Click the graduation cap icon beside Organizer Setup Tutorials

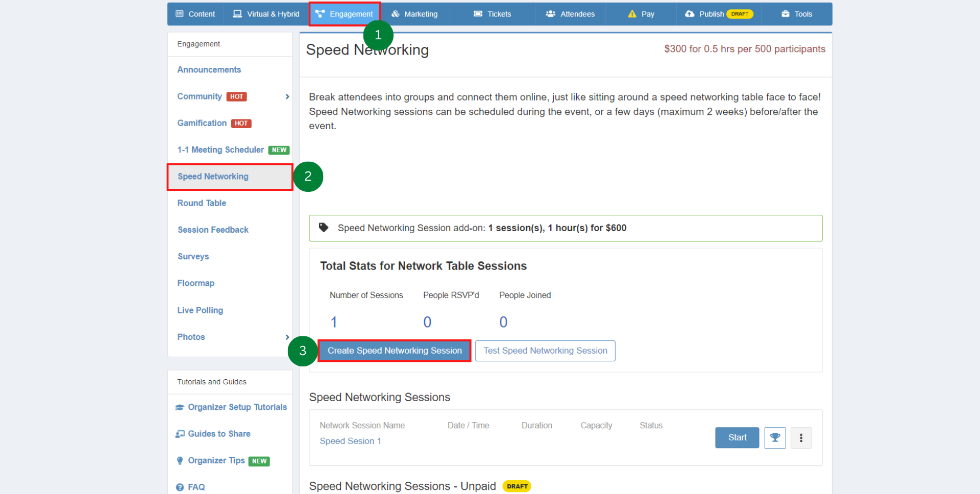pyautogui.click(x=180, y=407)
